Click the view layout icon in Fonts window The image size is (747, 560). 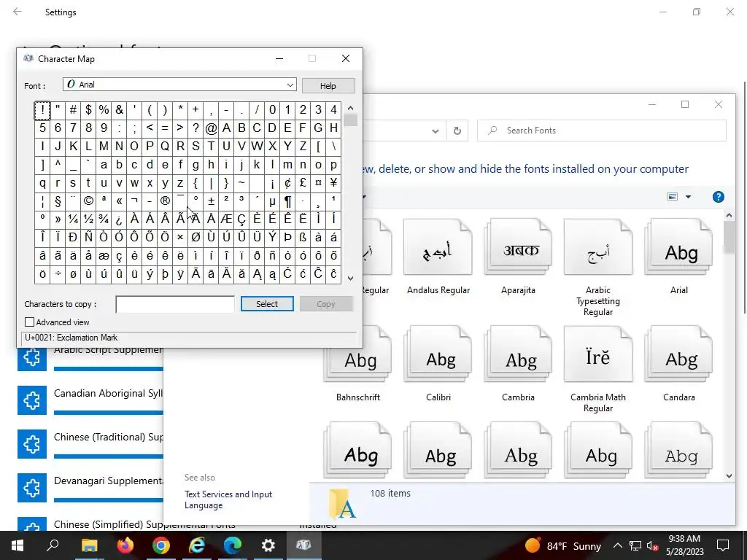(672, 197)
